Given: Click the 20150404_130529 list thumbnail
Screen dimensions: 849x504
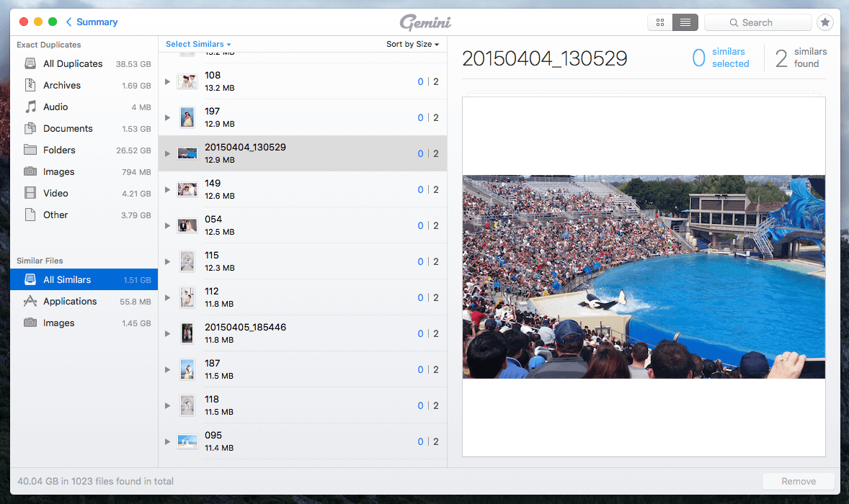Looking at the screenshot, I should pos(187,153).
